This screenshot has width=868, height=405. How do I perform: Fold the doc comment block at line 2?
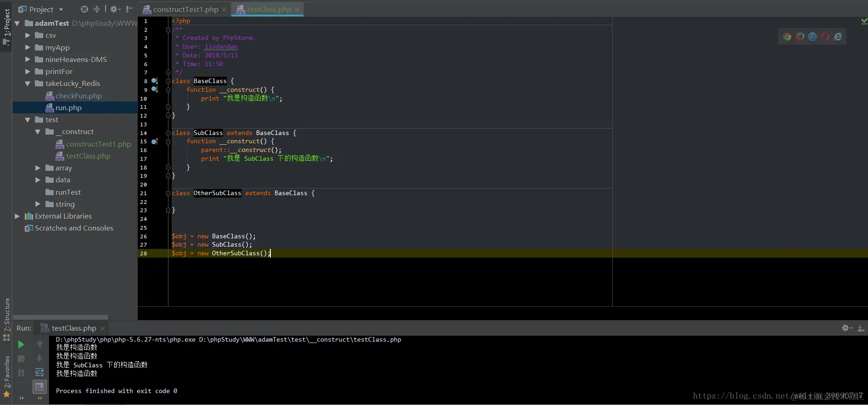tap(168, 29)
